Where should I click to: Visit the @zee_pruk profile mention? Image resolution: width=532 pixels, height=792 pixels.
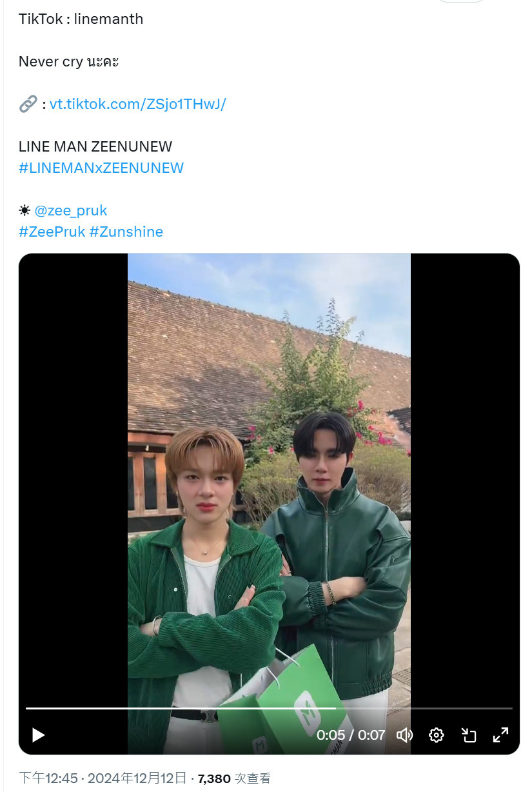click(71, 210)
